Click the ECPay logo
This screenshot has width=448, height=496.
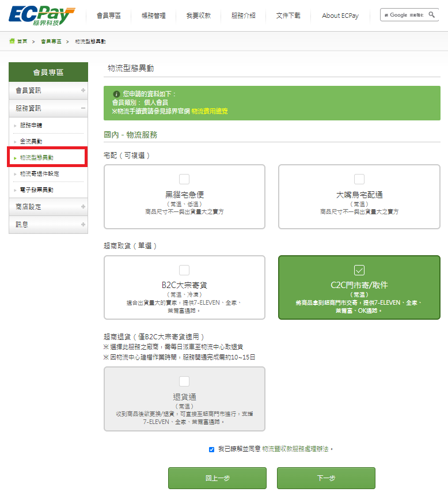pos(41,16)
